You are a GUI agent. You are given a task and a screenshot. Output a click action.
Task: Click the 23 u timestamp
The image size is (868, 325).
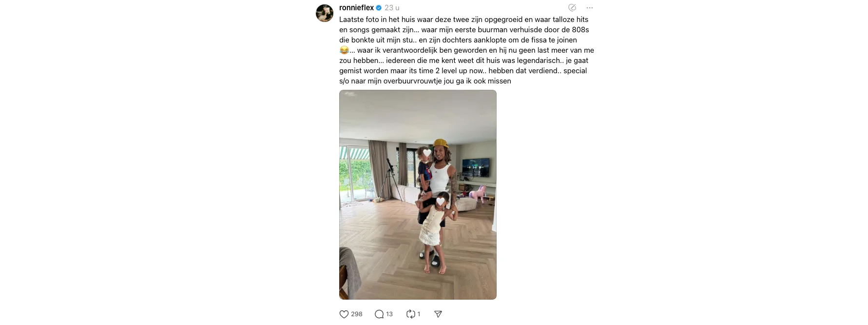392,8
